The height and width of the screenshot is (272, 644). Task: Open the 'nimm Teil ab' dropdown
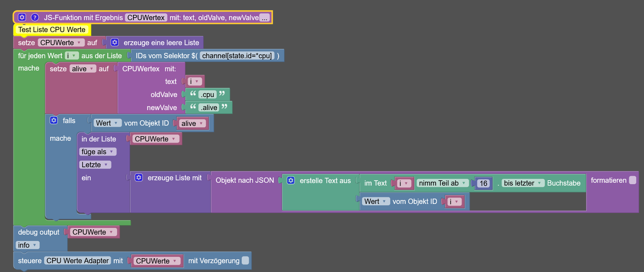(443, 183)
